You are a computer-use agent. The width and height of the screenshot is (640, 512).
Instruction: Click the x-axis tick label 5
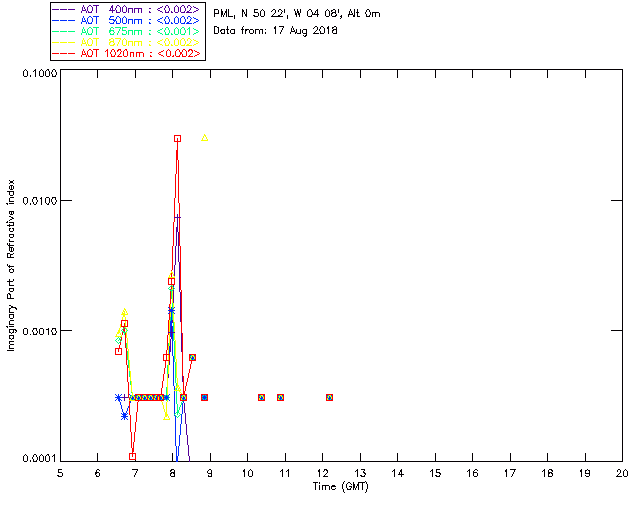point(60,473)
